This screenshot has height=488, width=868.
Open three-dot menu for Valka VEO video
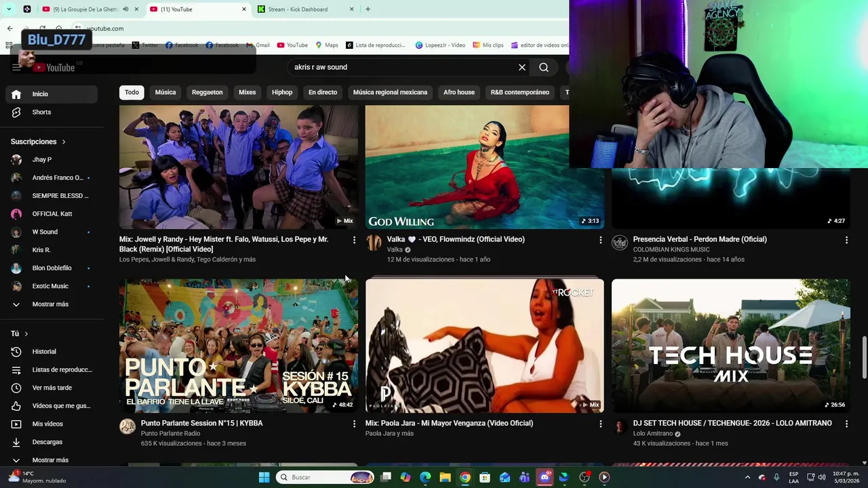point(600,240)
